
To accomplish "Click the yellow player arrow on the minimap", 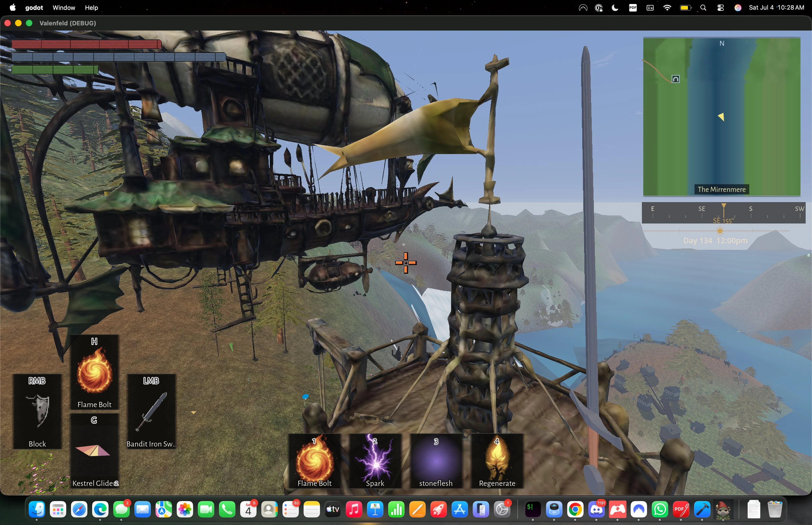I will pyautogui.click(x=721, y=117).
